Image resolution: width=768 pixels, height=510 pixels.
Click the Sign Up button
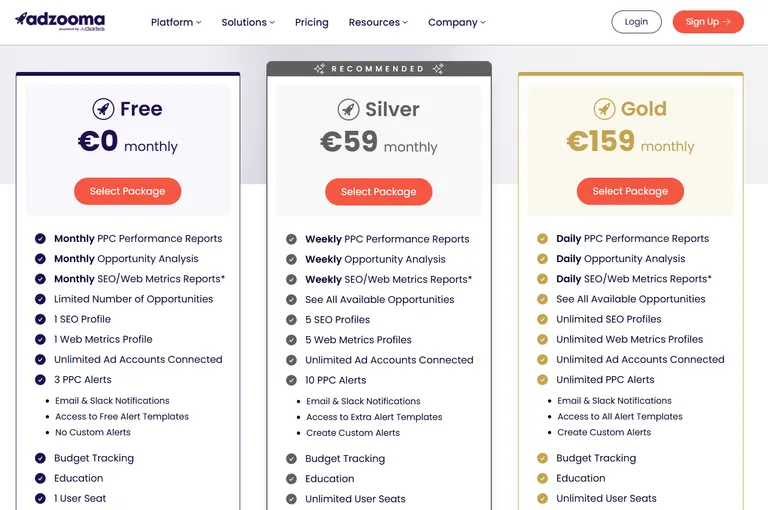coord(708,22)
